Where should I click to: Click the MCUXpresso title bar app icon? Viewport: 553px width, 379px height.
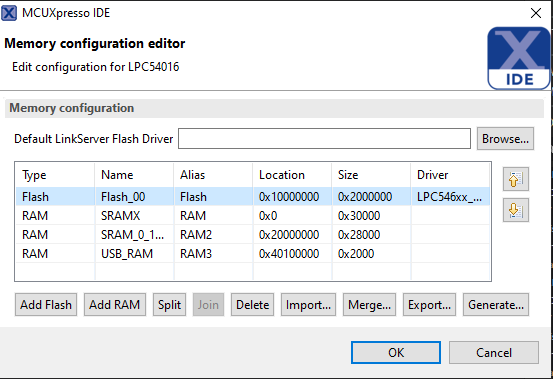pyautogui.click(x=9, y=13)
